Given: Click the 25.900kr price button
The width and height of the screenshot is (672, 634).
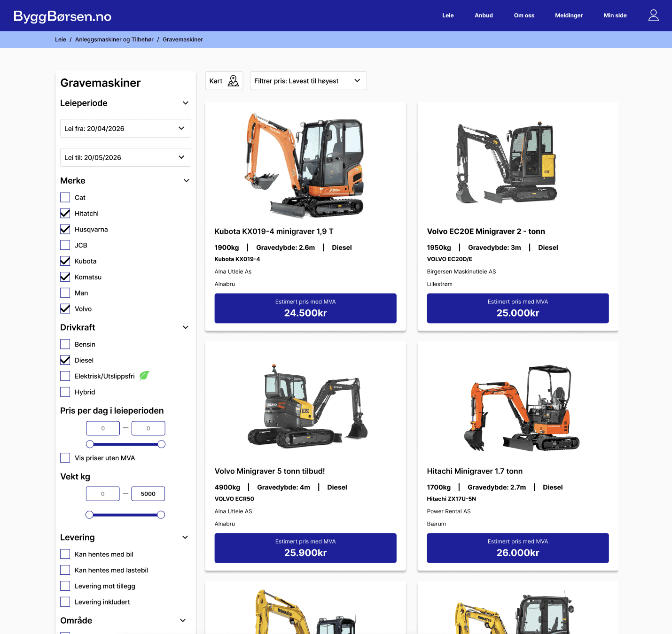Looking at the screenshot, I should tap(305, 548).
